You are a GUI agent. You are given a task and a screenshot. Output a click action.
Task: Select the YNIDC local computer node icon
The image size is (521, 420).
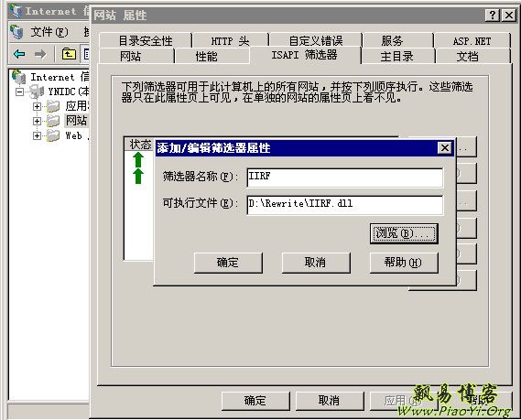[37, 92]
